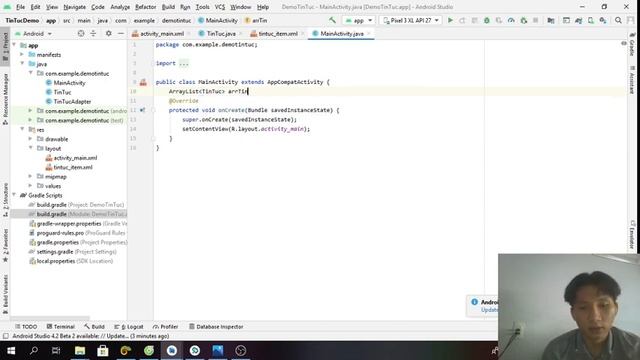
Task: Open the Emulator side panel tab
Action: tap(632, 235)
